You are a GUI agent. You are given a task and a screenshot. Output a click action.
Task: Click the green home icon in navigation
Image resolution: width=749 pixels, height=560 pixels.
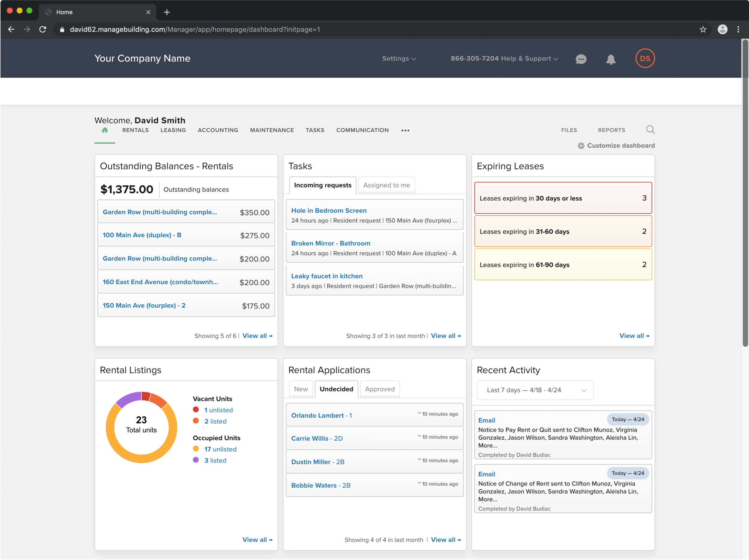point(105,130)
